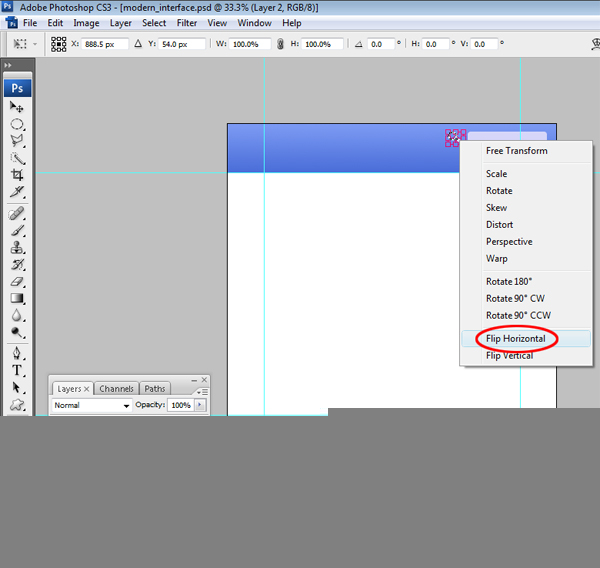
Task: Select the Polygonal Lasso tool
Action: pyautogui.click(x=17, y=141)
